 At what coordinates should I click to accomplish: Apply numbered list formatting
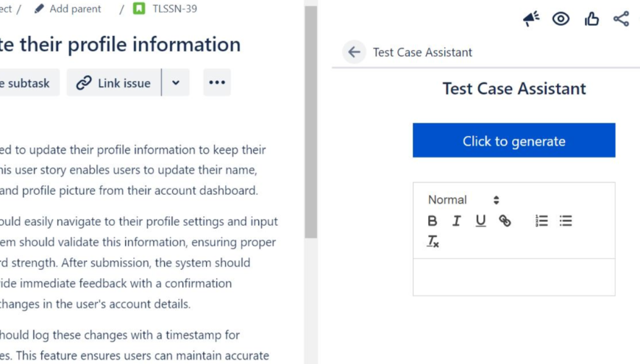click(x=541, y=221)
